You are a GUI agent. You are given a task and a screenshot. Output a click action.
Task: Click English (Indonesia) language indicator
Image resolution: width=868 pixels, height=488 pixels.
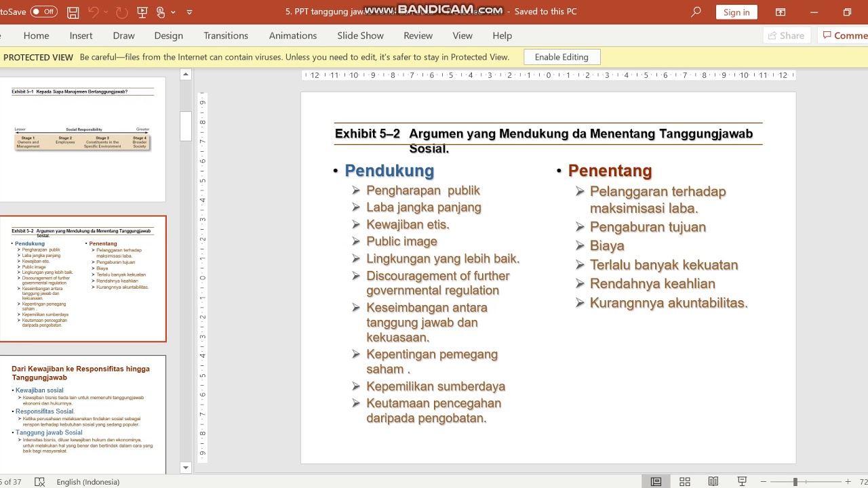88,482
